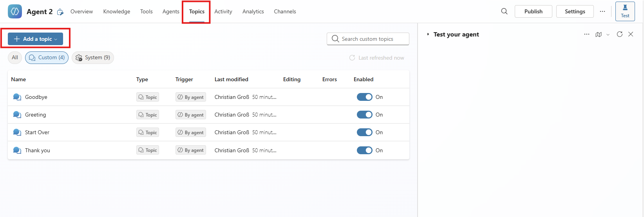Turn off the Start Over topic toggle

pyautogui.click(x=365, y=132)
